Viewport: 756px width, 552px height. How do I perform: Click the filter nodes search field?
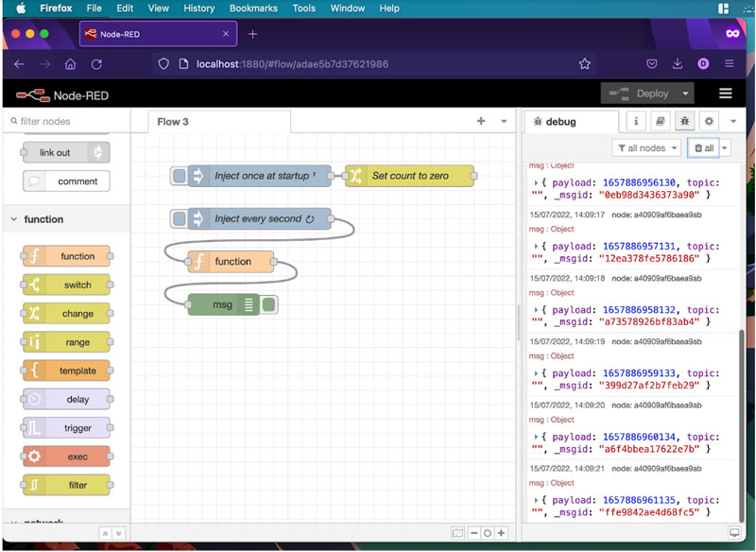click(66, 121)
